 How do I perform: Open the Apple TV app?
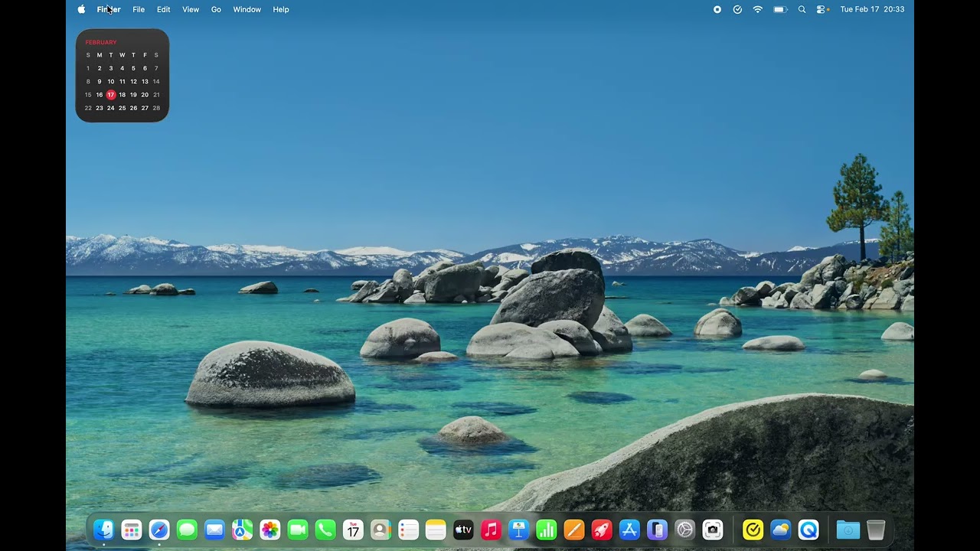463,530
